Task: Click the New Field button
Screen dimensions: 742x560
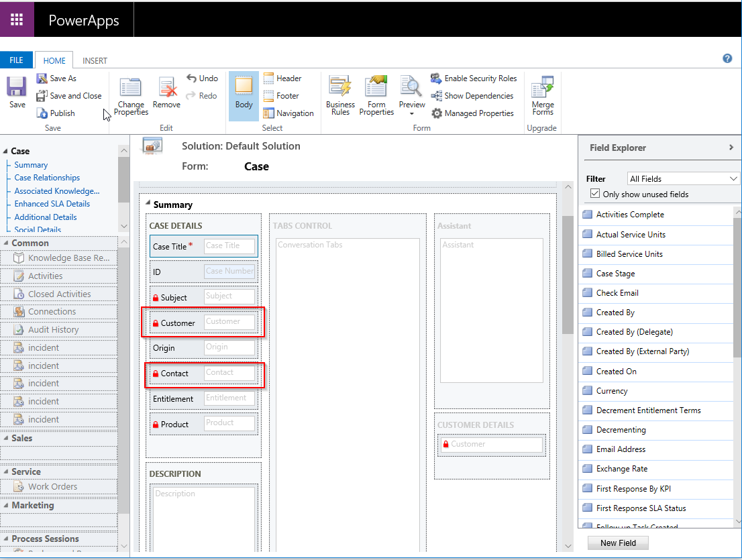Action: click(618, 543)
